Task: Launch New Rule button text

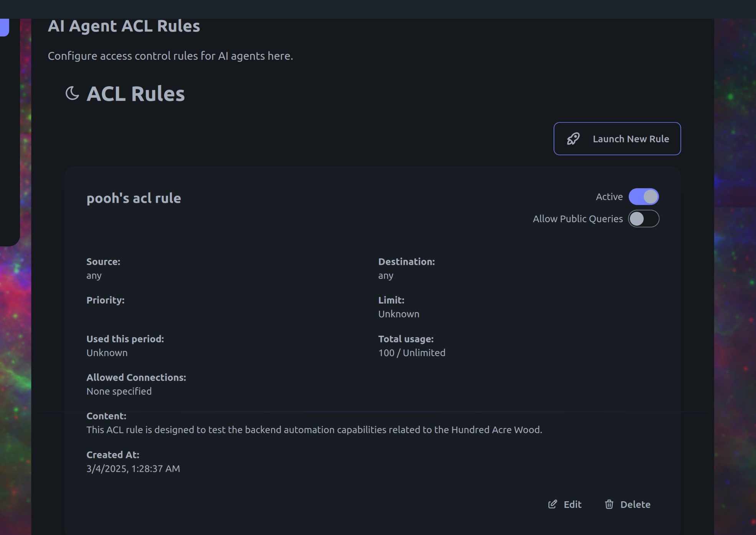Action: (631, 139)
